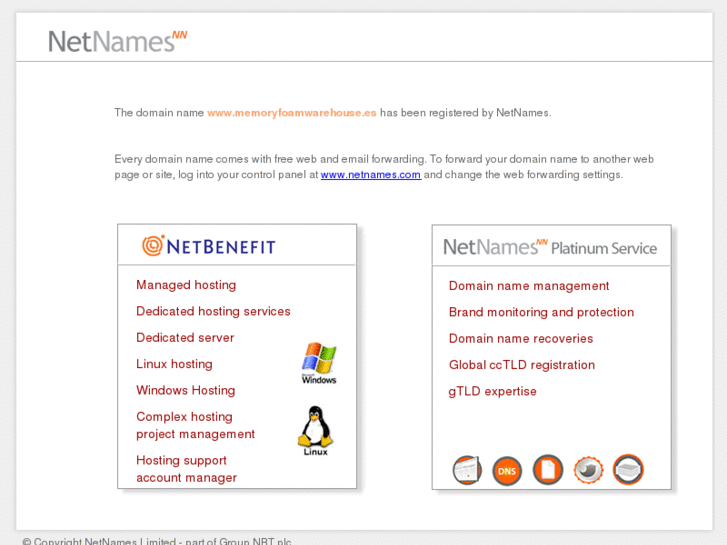727x545 pixels.
Task: Open Domain name management link
Action: [x=529, y=286]
